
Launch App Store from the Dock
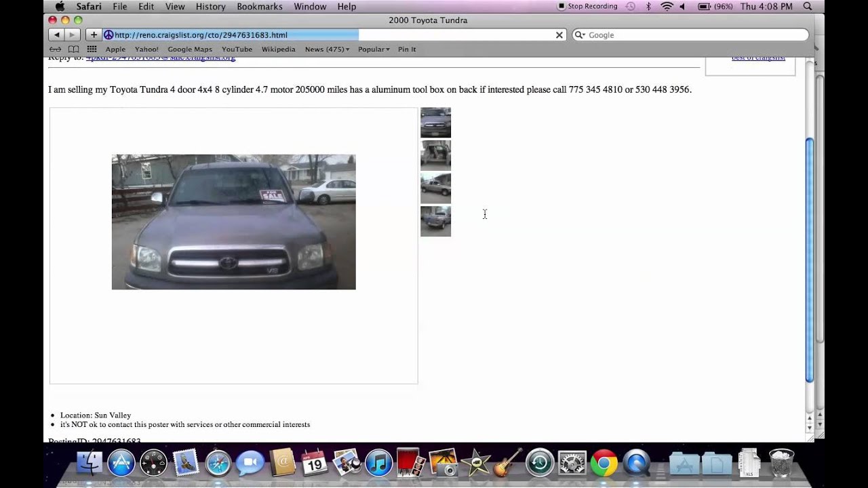[121, 464]
